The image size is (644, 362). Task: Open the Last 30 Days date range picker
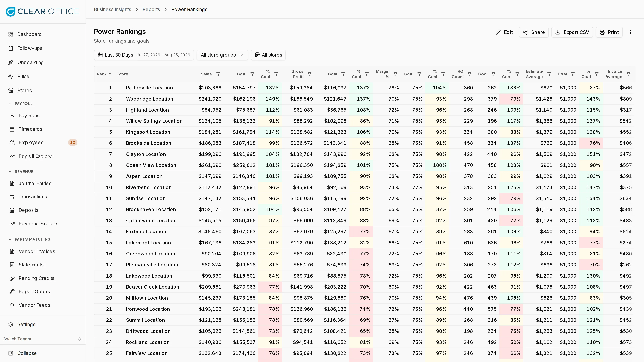(x=144, y=55)
